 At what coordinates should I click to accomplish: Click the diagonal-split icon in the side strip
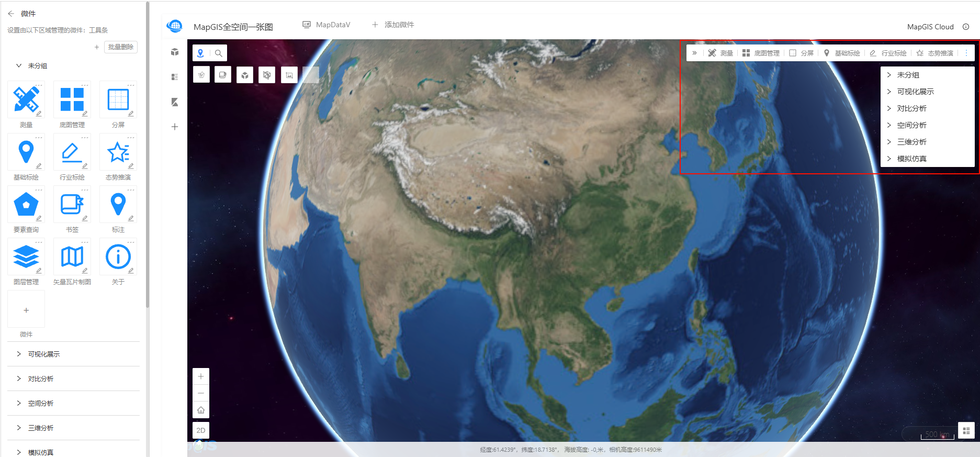coord(175,102)
